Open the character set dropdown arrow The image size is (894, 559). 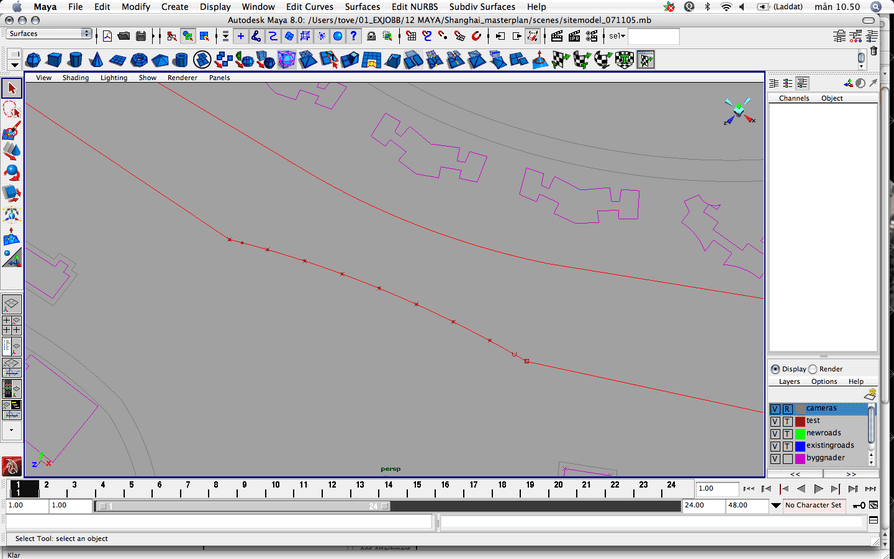point(775,505)
